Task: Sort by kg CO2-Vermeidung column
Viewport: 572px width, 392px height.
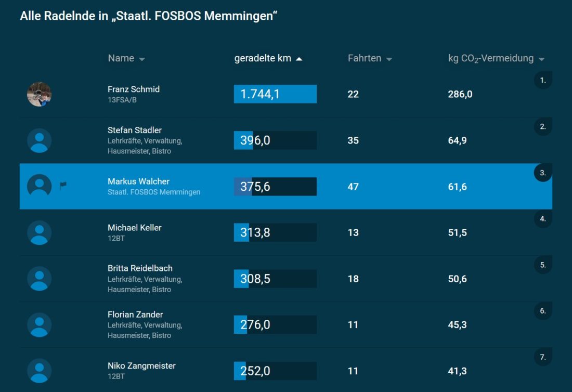Action: (496, 58)
